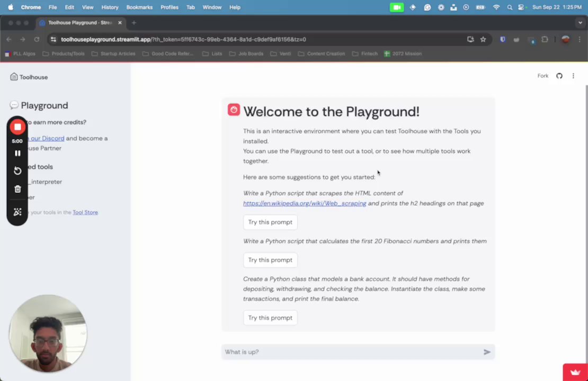Open the Apple menu
Image resolution: width=588 pixels, height=381 pixels.
pyautogui.click(x=10, y=7)
